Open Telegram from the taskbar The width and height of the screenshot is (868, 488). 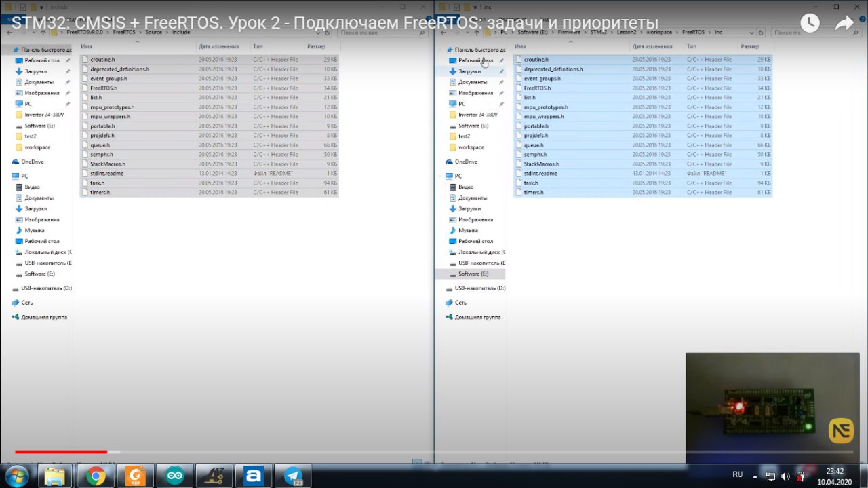pos(294,476)
